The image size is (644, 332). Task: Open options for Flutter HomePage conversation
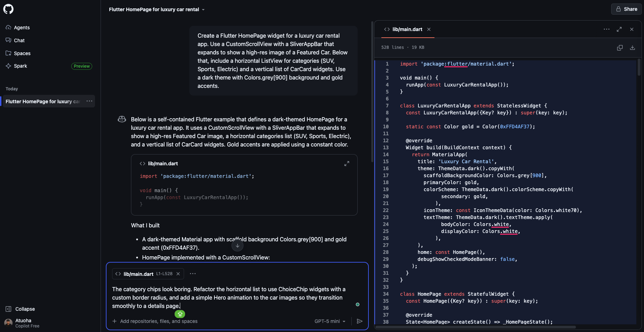(89, 101)
